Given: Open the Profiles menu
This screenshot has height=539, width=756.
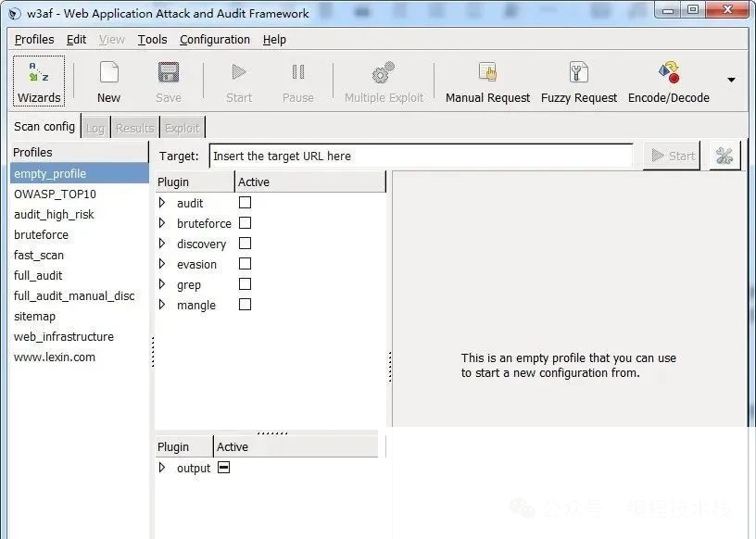Looking at the screenshot, I should coord(34,40).
